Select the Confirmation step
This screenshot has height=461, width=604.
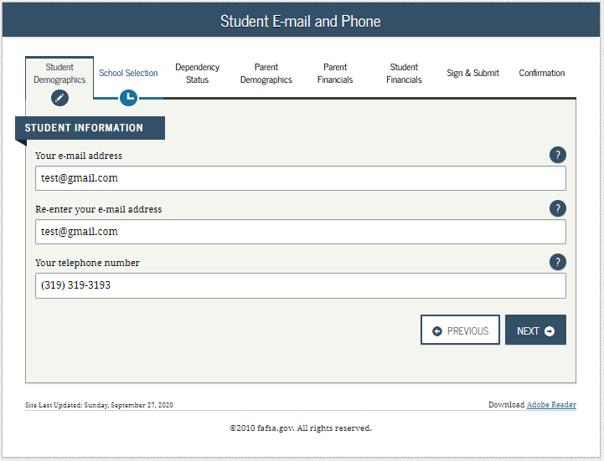click(x=542, y=73)
